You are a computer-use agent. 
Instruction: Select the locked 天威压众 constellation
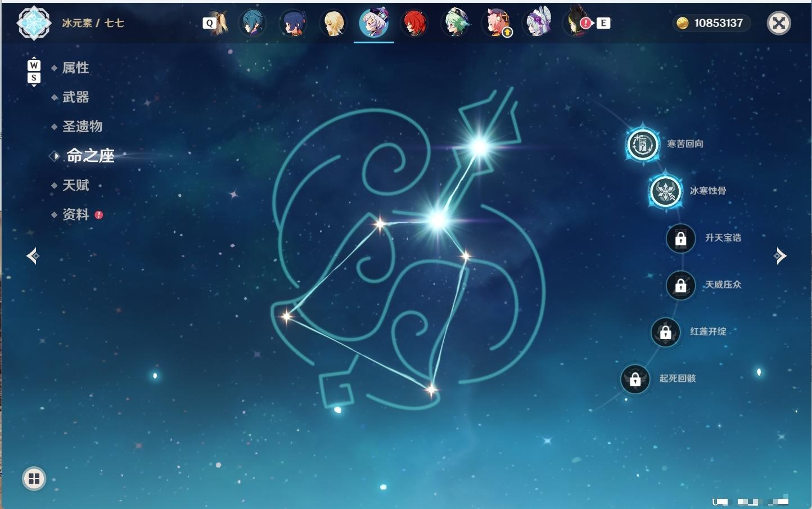(680, 285)
